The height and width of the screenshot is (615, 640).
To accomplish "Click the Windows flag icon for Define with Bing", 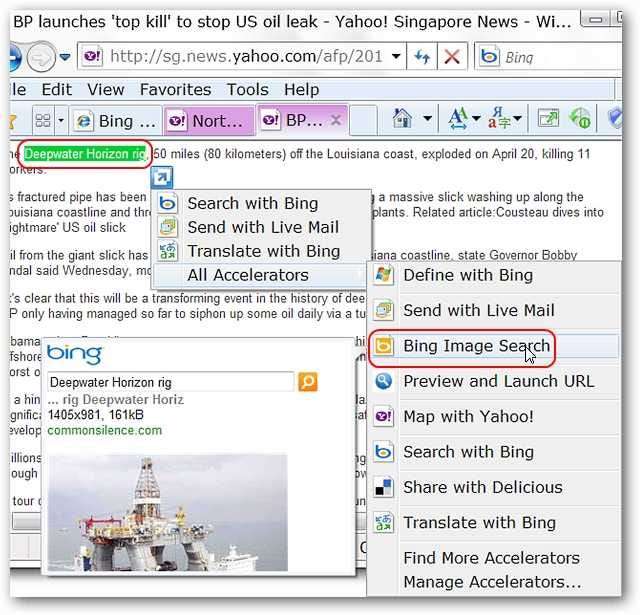I will click(383, 275).
